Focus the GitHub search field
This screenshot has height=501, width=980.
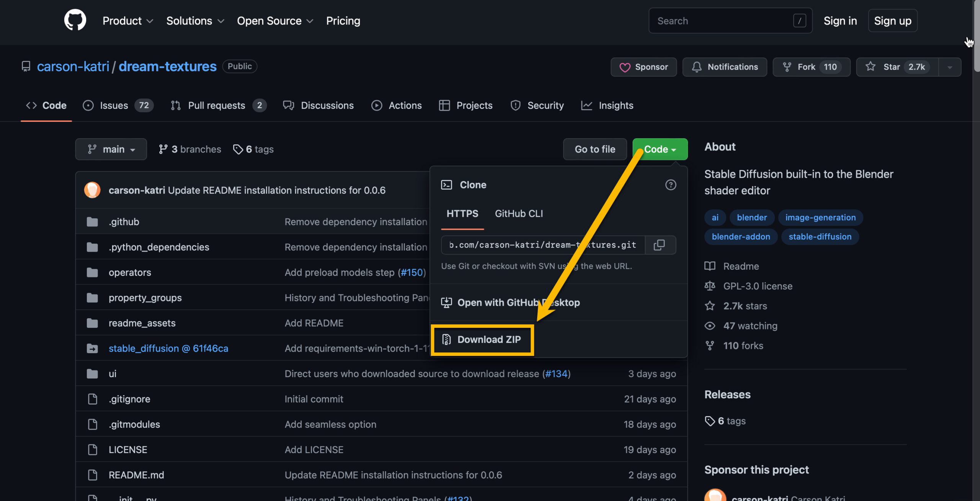(x=724, y=21)
